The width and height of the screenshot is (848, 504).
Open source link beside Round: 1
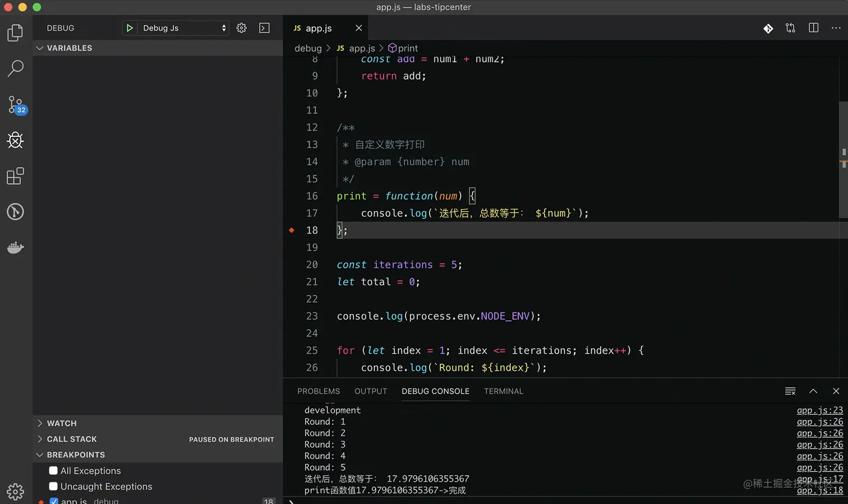point(819,422)
